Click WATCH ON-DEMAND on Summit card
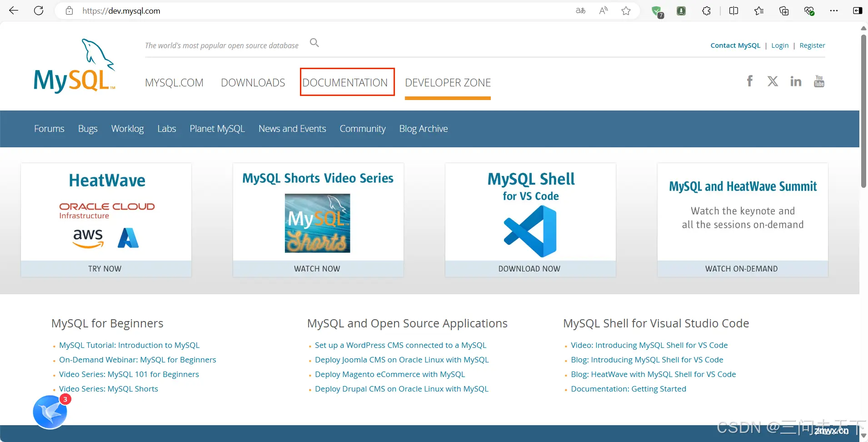This screenshot has width=868, height=442. tap(743, 269)
